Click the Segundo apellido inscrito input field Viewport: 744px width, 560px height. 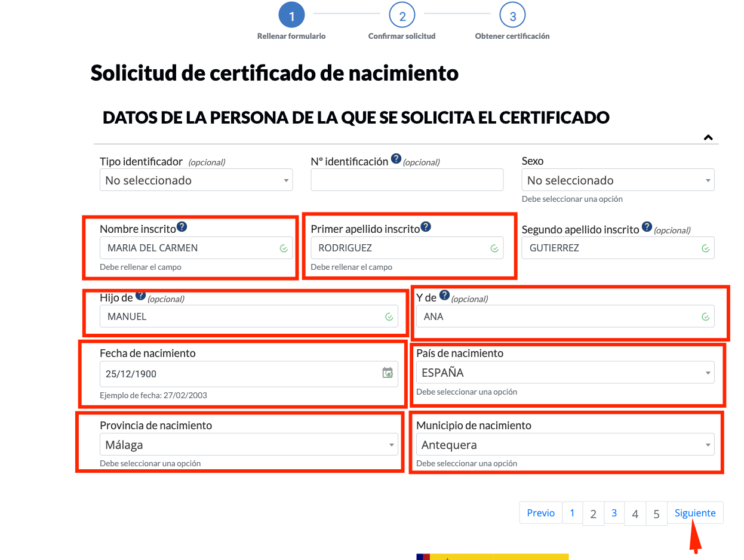618,248
